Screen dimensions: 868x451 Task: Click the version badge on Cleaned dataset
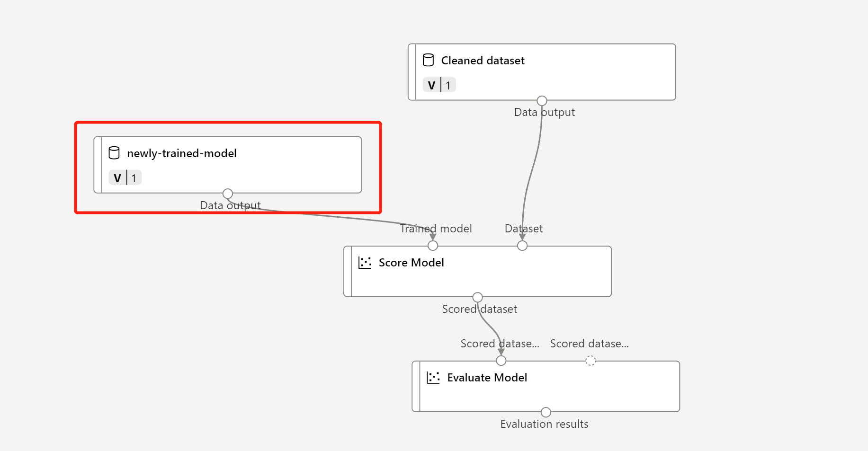(438, 85)
